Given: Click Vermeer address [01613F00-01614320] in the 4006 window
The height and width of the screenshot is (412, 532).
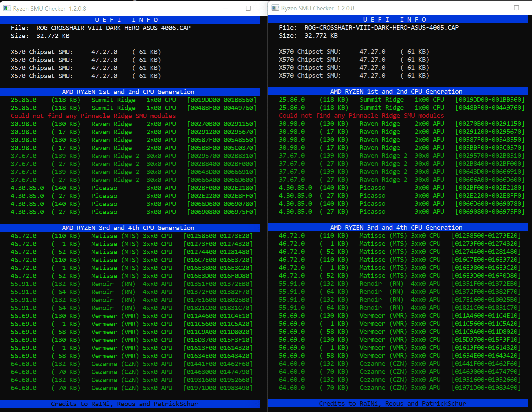Looking at the screenshot, I should pyautogui.click(x=218, y=348).
